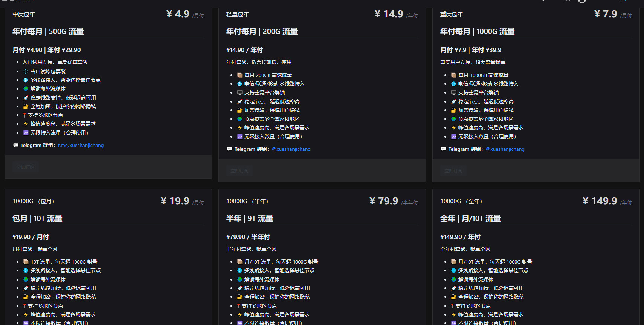Click lock icon beside 全程加密 in 中度包年 card
Screen dimensions: 644x325
coord(26,106)
